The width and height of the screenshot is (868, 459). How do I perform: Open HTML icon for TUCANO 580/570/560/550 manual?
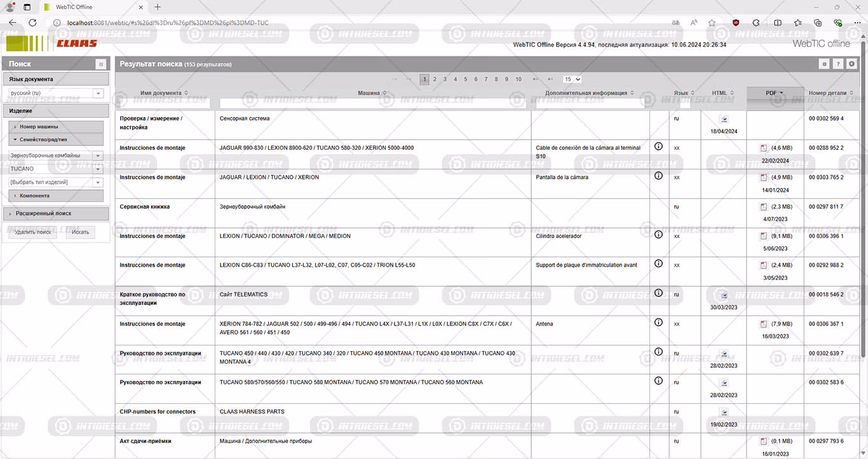723,383
